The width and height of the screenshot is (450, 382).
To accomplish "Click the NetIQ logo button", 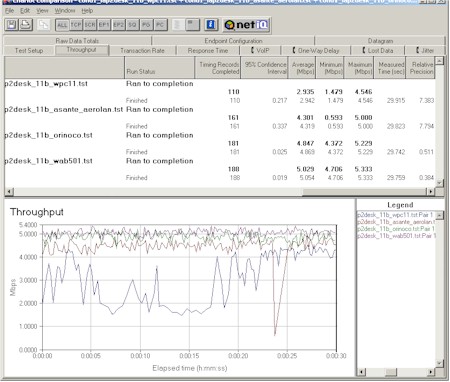I will [246, 25].
